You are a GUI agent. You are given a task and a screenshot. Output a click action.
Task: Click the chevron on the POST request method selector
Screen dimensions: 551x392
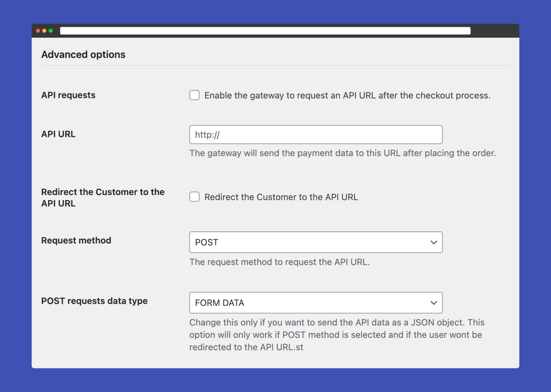pos(433,242)
